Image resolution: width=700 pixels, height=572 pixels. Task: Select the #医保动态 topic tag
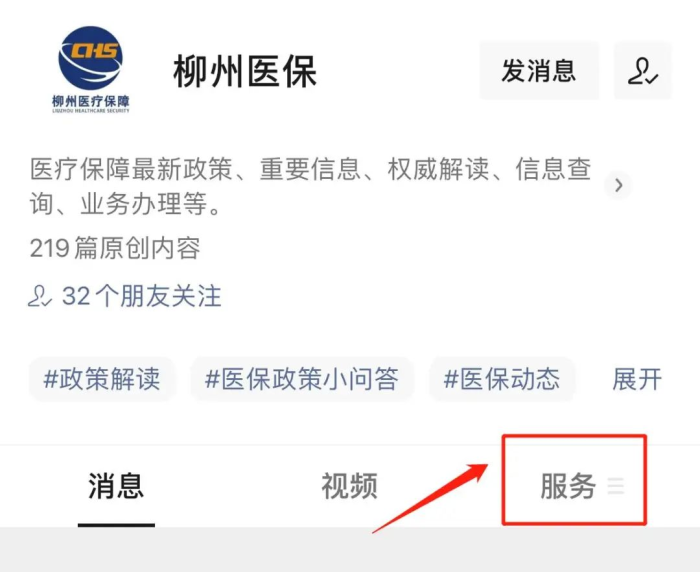[502, 379]
